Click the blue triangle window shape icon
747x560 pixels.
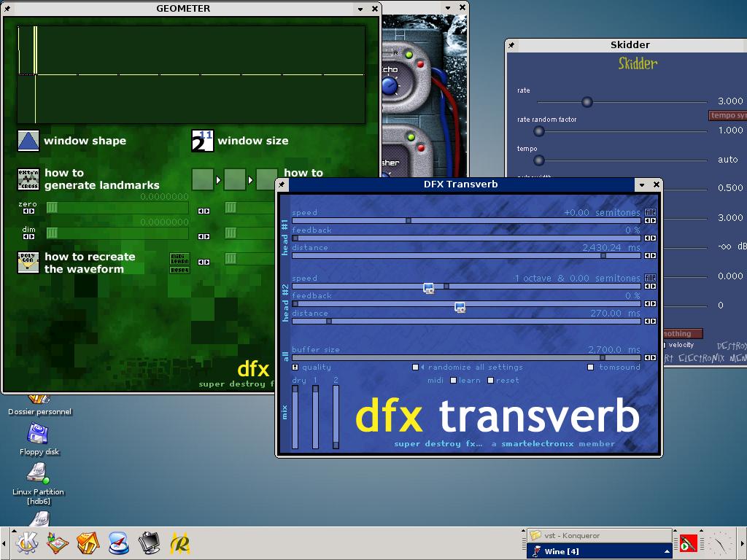click(x=28, y=141)
